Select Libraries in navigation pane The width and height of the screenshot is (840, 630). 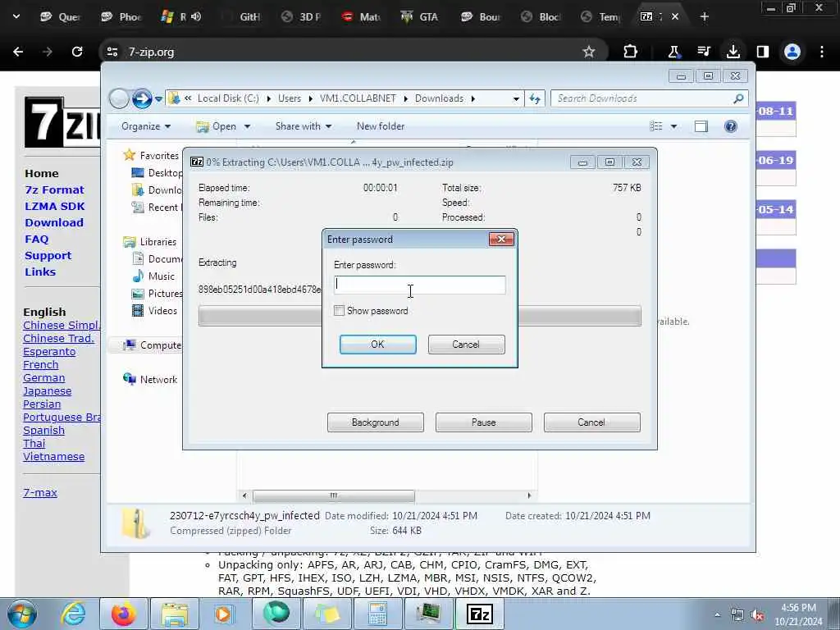point(158,242)
